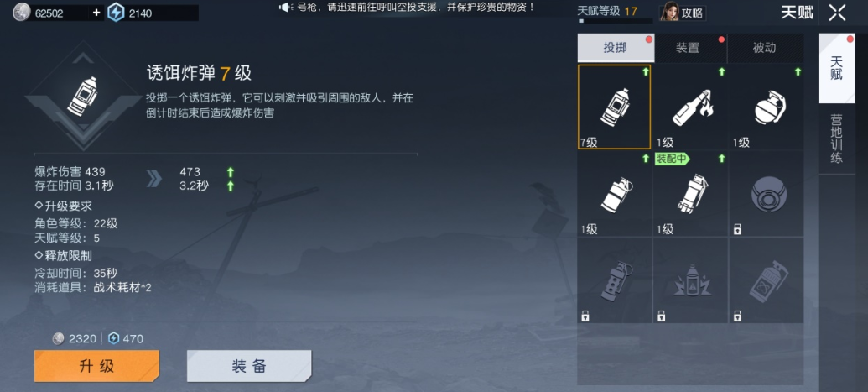Tap the locked bottle explosion skill

pyautogui.click(x=690, y=280)
